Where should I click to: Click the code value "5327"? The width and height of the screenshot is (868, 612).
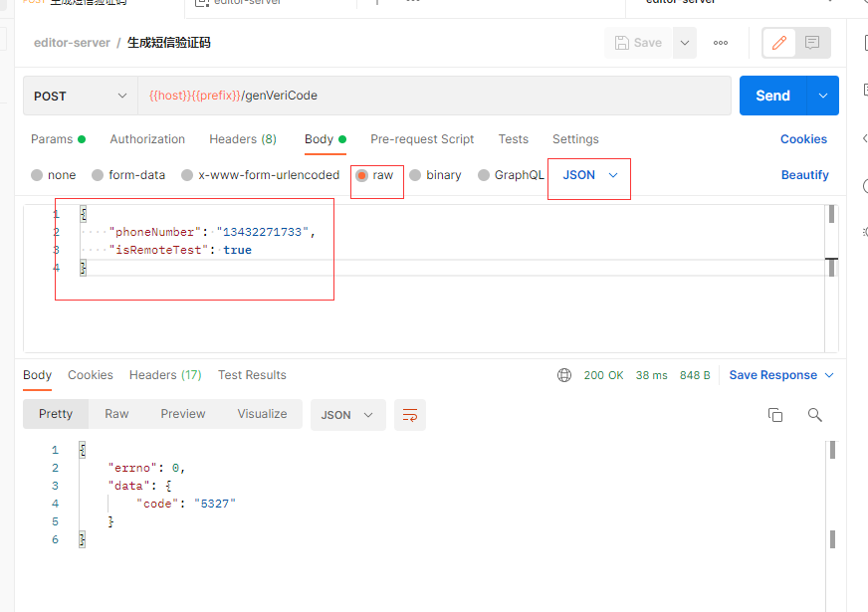(215, 504)
